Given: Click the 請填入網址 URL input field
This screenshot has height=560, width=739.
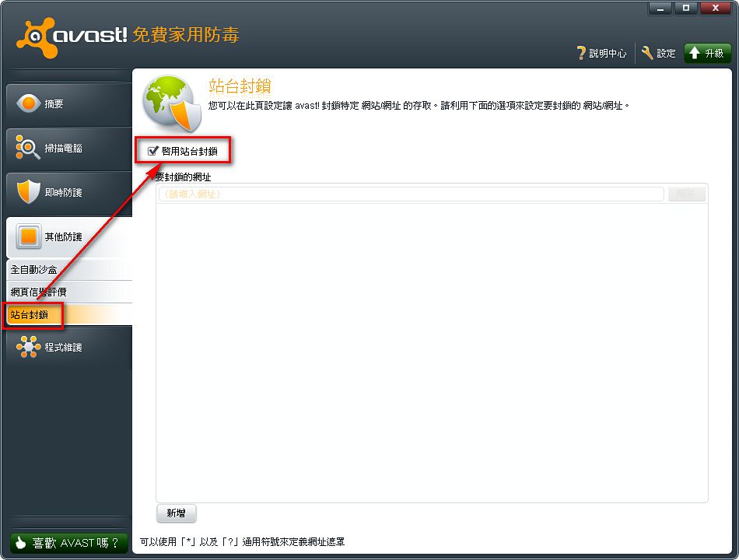Looking at the screenshot, I should coord(411,194).
